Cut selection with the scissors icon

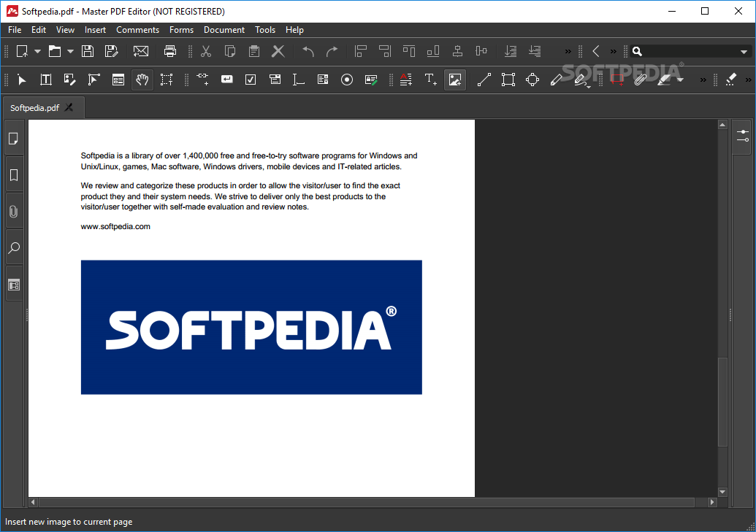(x=206, y=51)
